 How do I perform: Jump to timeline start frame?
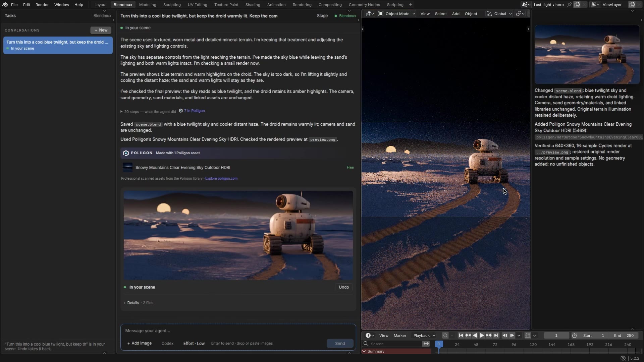click(x=461, y=336)
